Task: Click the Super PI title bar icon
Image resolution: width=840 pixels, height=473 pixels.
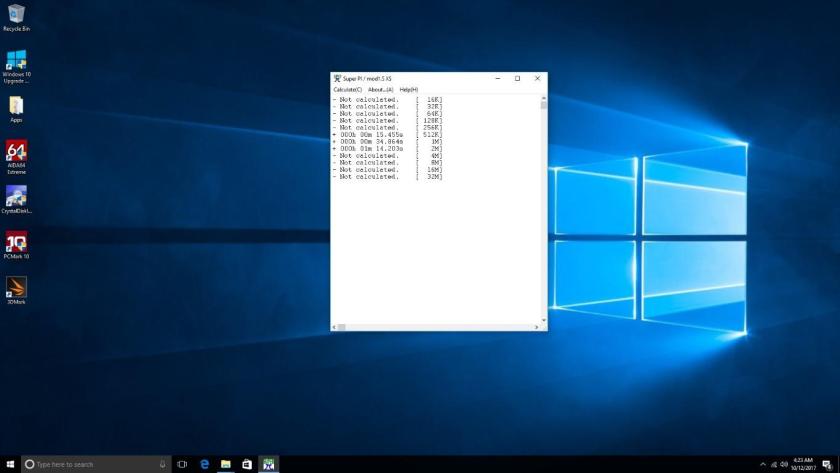Action: click(x=337, y=78)
